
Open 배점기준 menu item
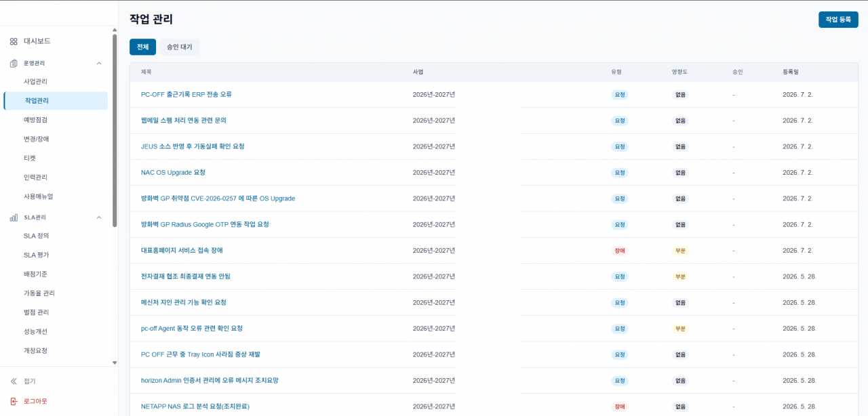click(35, 274)
